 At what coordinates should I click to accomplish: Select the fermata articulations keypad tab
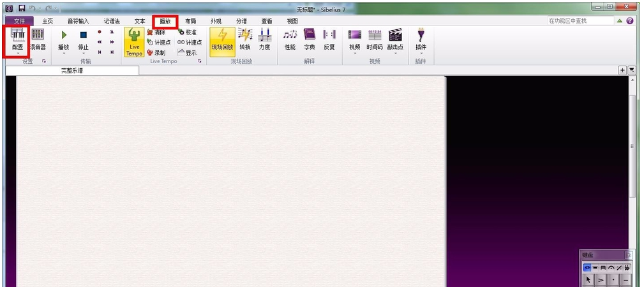611,268
